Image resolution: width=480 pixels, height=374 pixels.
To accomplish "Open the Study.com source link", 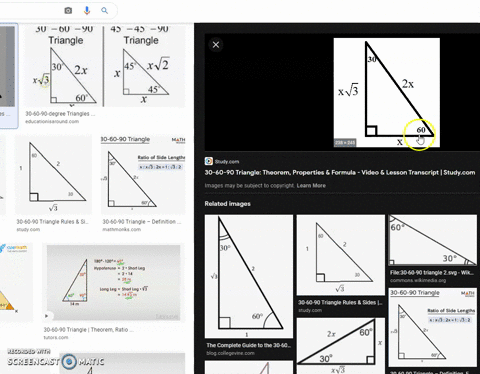I will click(x=227, y=162).
